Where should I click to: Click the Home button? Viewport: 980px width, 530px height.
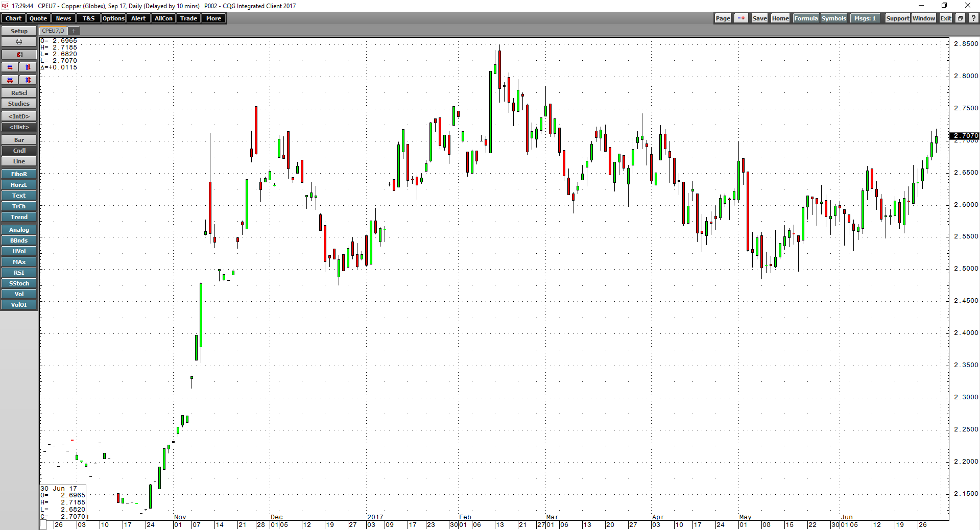click(x=780, y=18)
